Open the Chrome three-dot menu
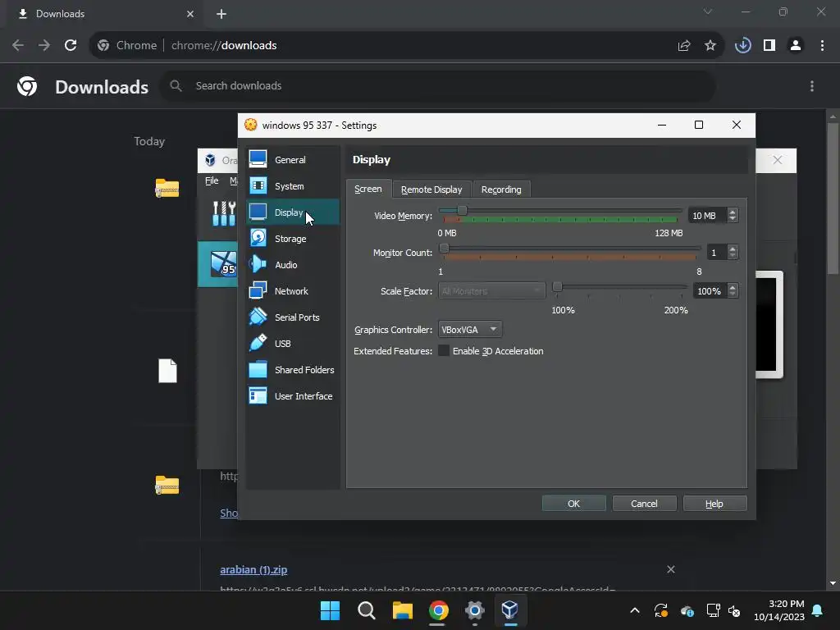Screen dimensions: 840x630 click(822, 46)
